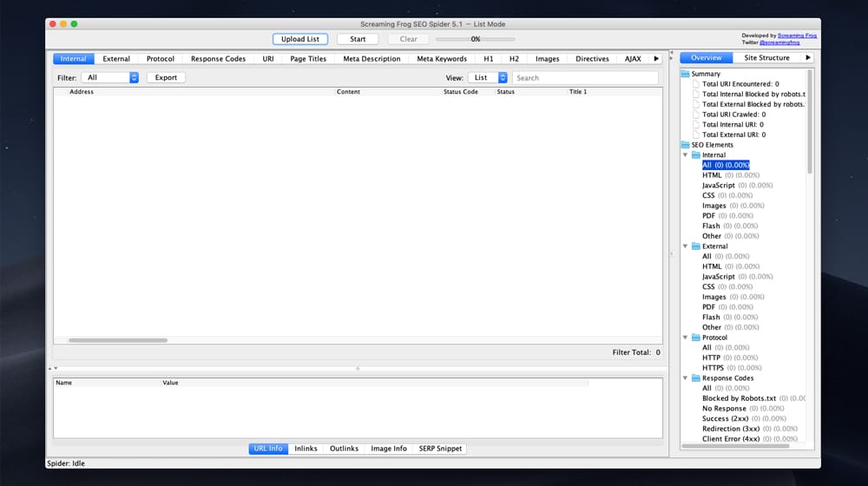The image size is (868, 486).
Task: Click the crawl progress bar
Action: (x=476, y=39)
